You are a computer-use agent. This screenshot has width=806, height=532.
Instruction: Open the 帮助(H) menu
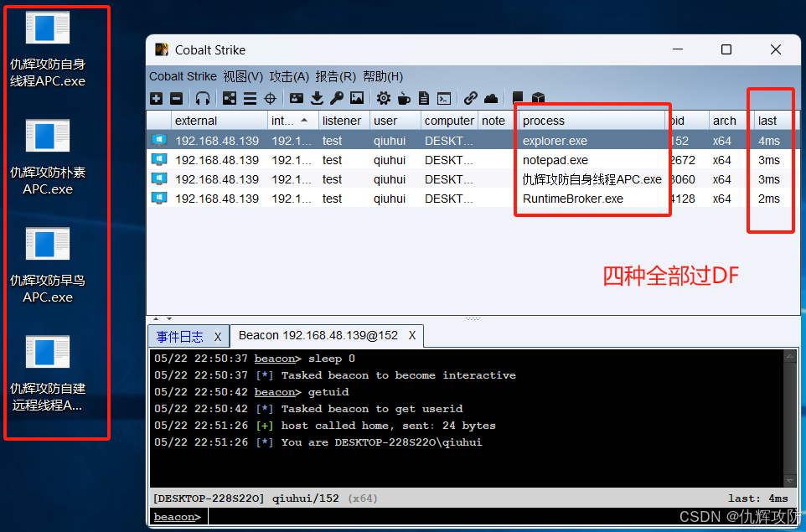pyautogui.click(x=383, y=76)
